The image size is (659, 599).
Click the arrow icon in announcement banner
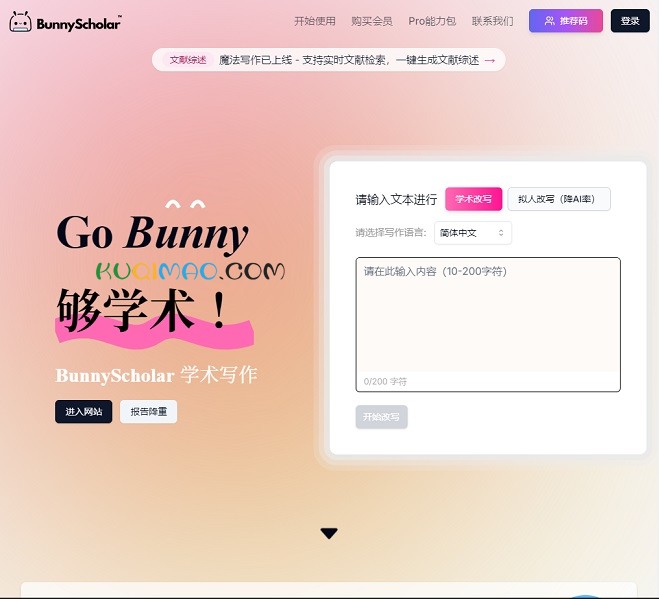[490, 61]
